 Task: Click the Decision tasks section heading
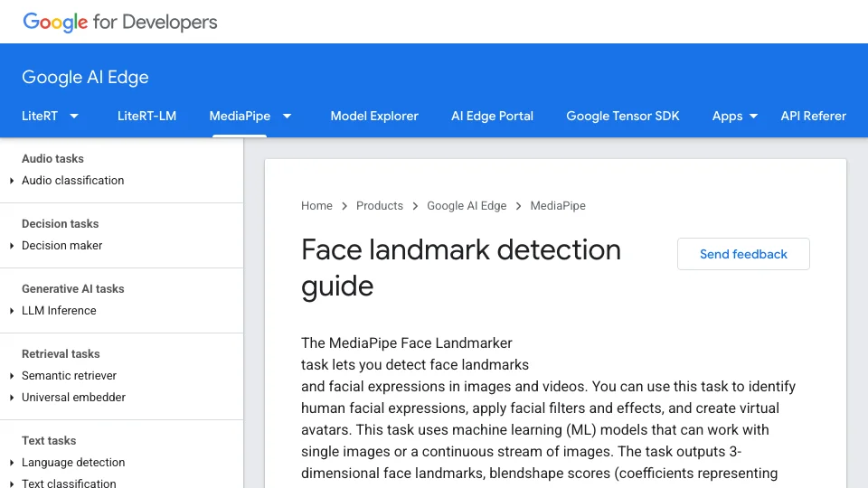(x=61, y=223)
